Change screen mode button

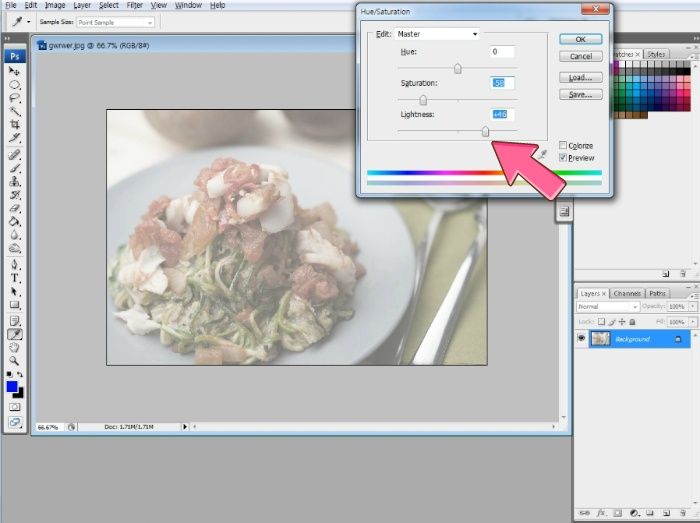(x=14, y=422)
